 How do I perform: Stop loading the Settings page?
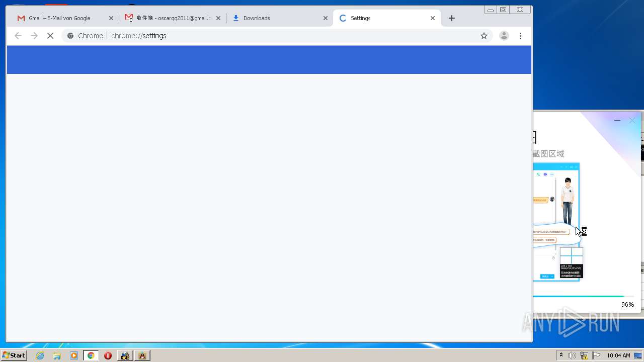point(50,36)
